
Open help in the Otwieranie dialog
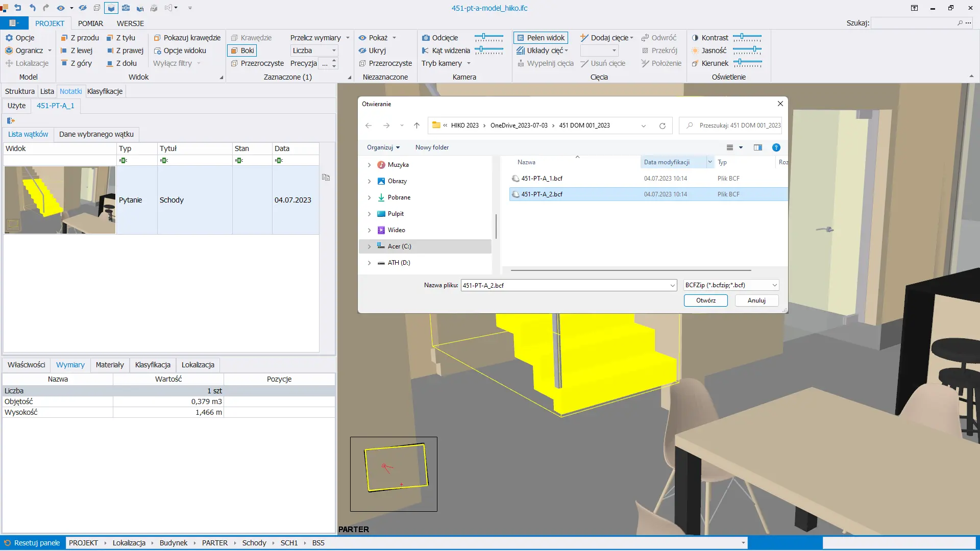point(776,147)
